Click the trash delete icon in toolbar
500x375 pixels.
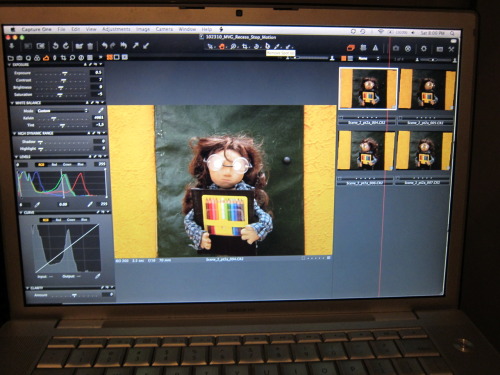coord(90,46)
